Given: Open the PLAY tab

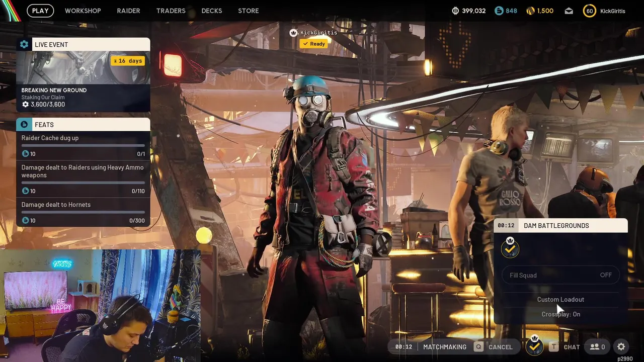Looking at the screenshot, I should point(40,11).
